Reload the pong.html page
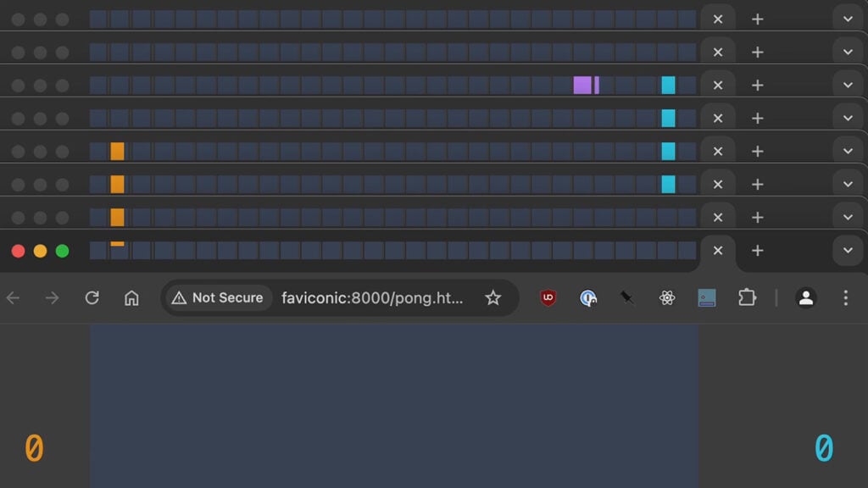Screen dimensions: 868x488 92,297
